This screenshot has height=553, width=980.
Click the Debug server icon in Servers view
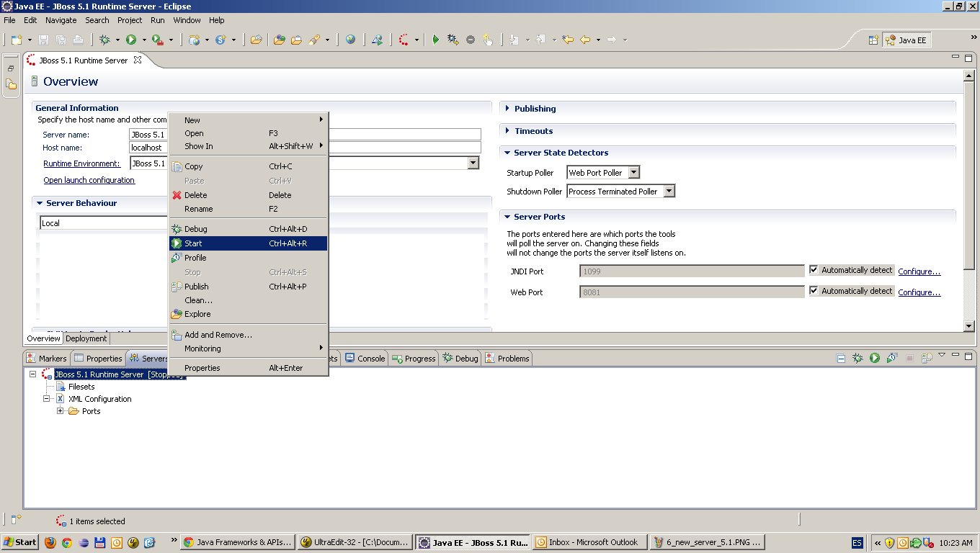tap(857, 358)
